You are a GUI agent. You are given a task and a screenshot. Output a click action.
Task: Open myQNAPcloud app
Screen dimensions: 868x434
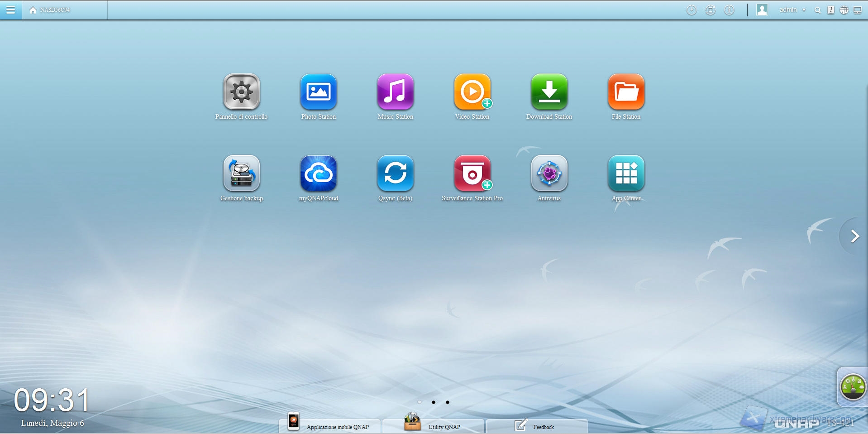[x=318, y=174]
